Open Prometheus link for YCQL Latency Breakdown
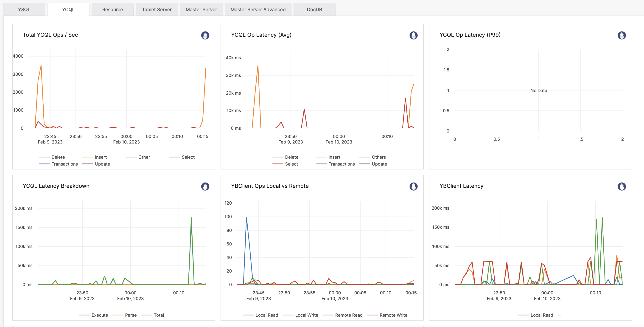Viewport: 644px width, 327px height. [205, 186]
